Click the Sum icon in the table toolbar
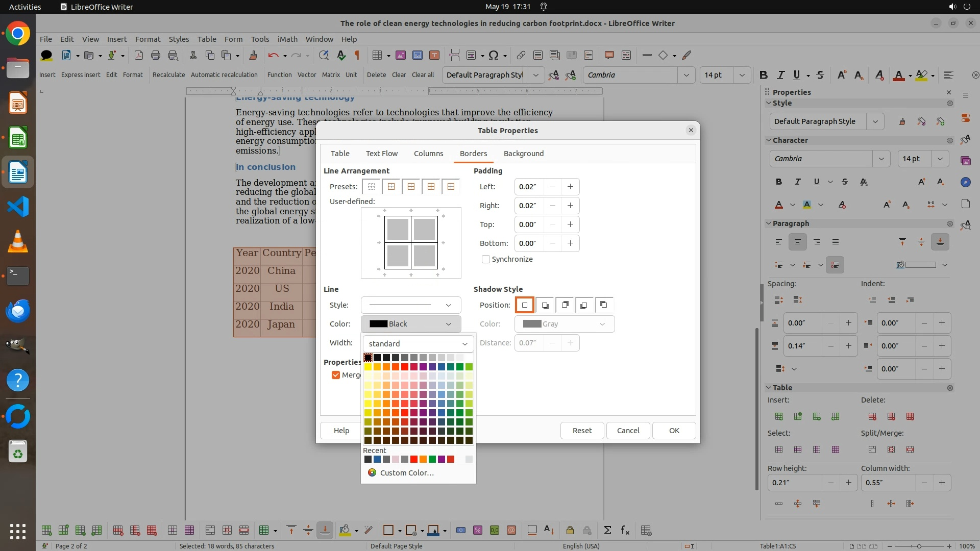 607,530
